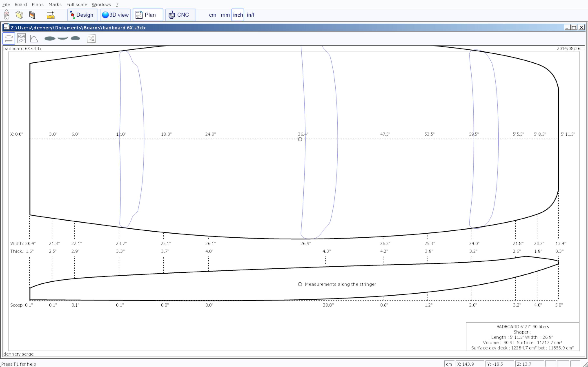The width and height of the screenshot is (588, 367).
Task: Click the rocker template curve icon
Action: (63, 38)
